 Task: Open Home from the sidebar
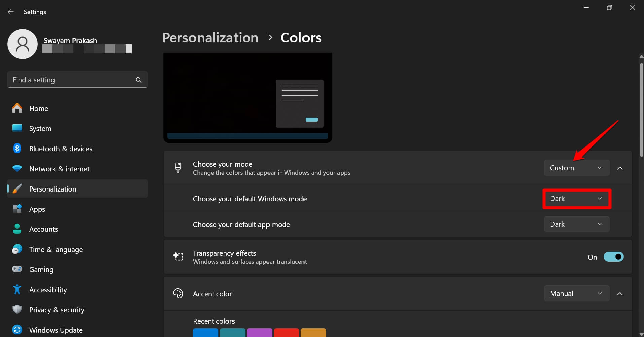click(77, 108)
